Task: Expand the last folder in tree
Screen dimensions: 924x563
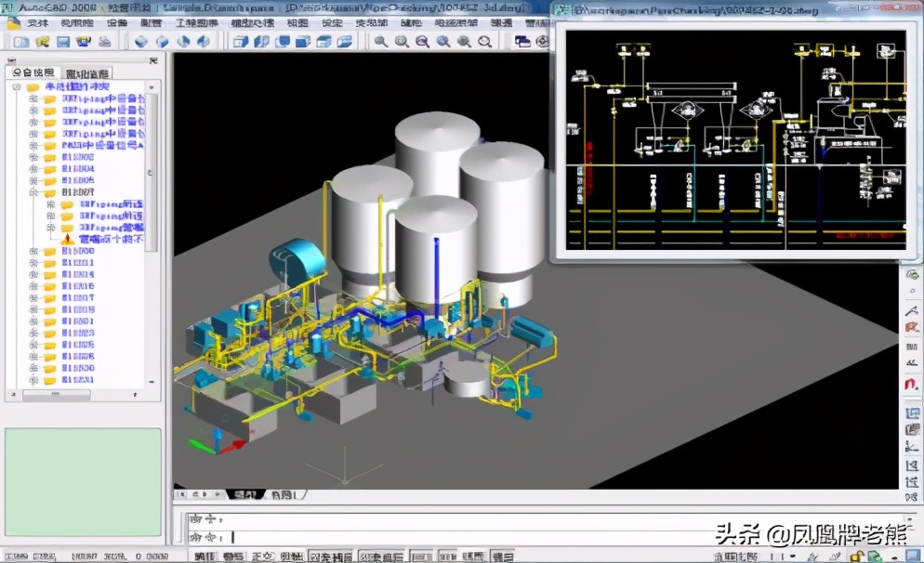Action: pyautogui.click(x=34, y=380)
